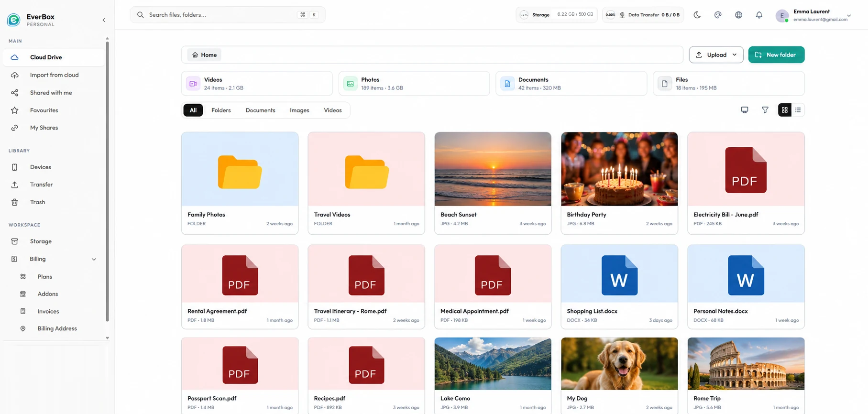Open Storage under Workspace
The width and height of the screenshot is (868, 414).
click(54, 241)
